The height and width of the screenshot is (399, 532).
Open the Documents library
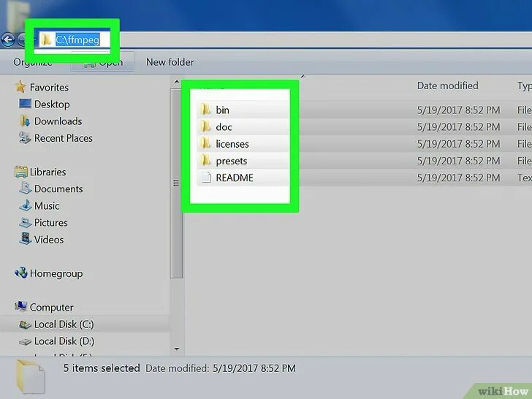58,189
